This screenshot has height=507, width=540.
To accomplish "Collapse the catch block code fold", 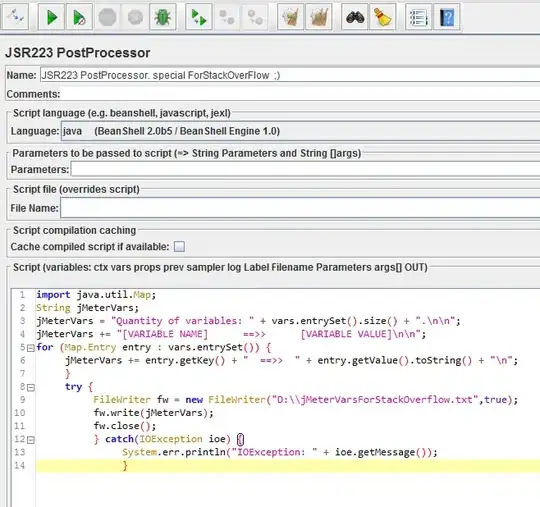I will 31,440.
